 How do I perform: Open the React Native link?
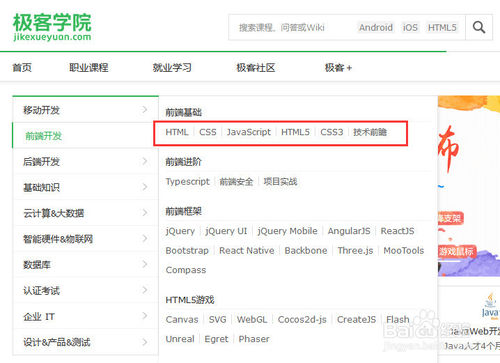coord(247,251)
